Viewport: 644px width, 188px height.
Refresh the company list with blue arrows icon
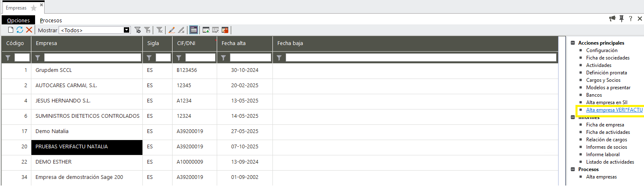(x=20, y=30)
